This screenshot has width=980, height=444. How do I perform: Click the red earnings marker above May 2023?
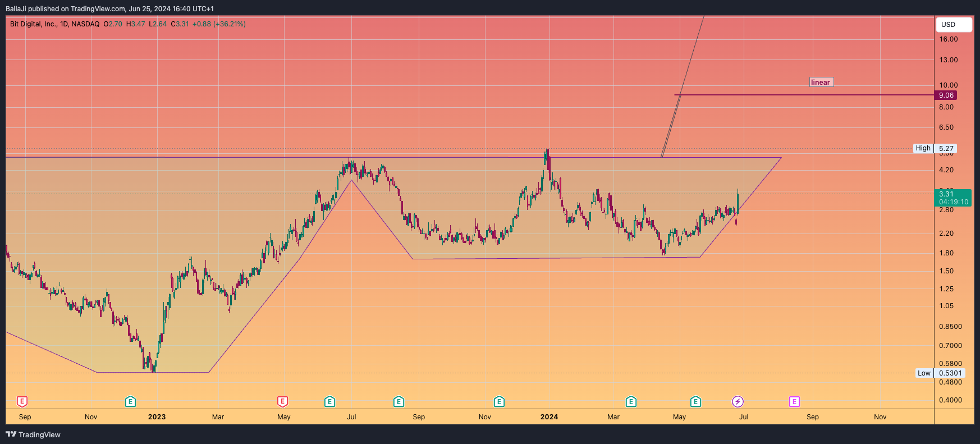point(282,401)
